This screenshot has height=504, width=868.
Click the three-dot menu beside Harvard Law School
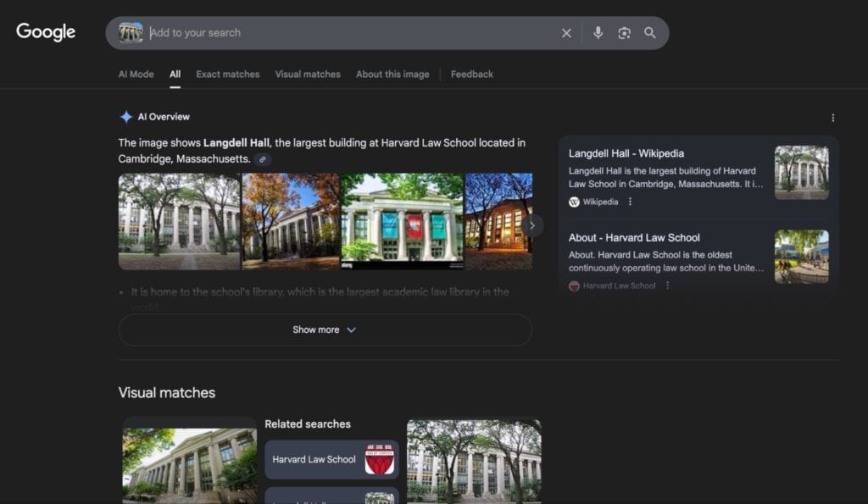coord(669,285)
